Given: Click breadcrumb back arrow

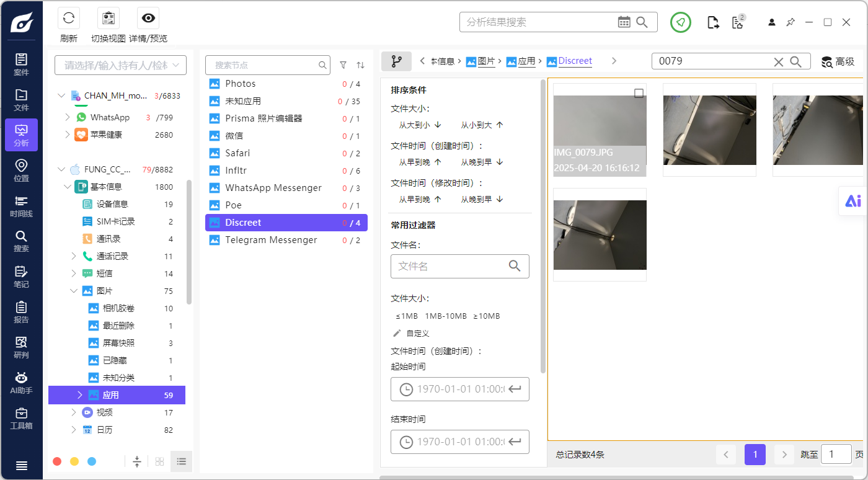Looking at the screenshot, I should [x=422, y=61].
